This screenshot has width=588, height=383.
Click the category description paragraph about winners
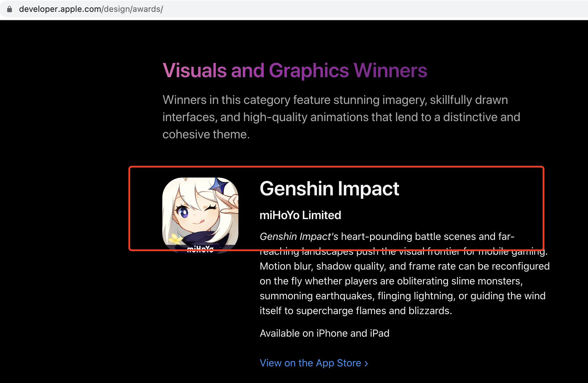[x=341, y=117]
